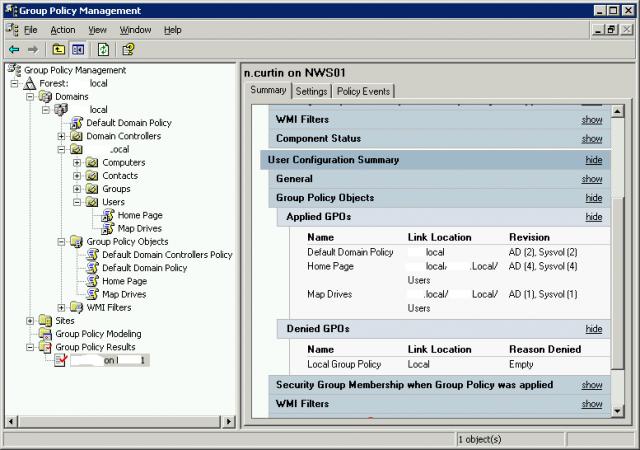Click the Group Policy Management root icon
This screenshot has height=450, width=640.
pos(14,70)
